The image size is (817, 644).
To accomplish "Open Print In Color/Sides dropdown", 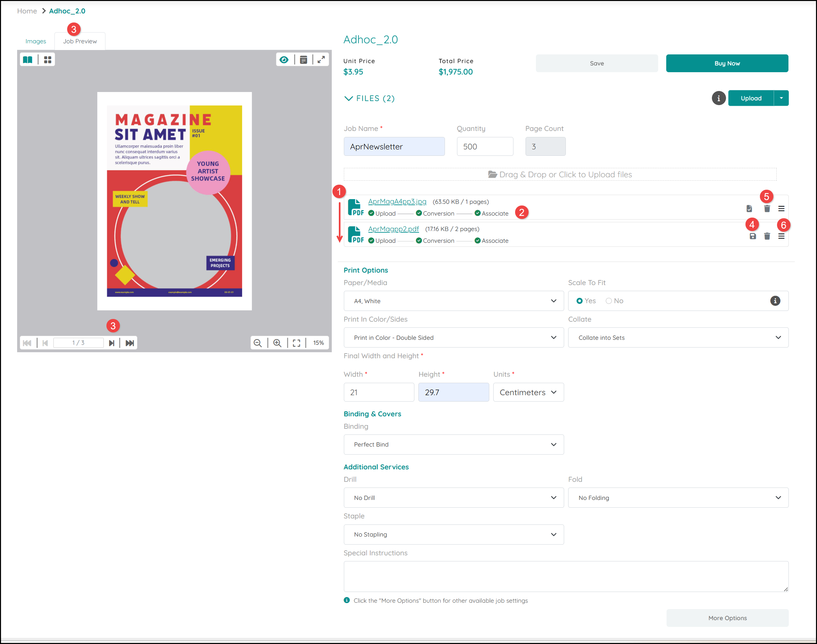I will [x=454, y=337].
